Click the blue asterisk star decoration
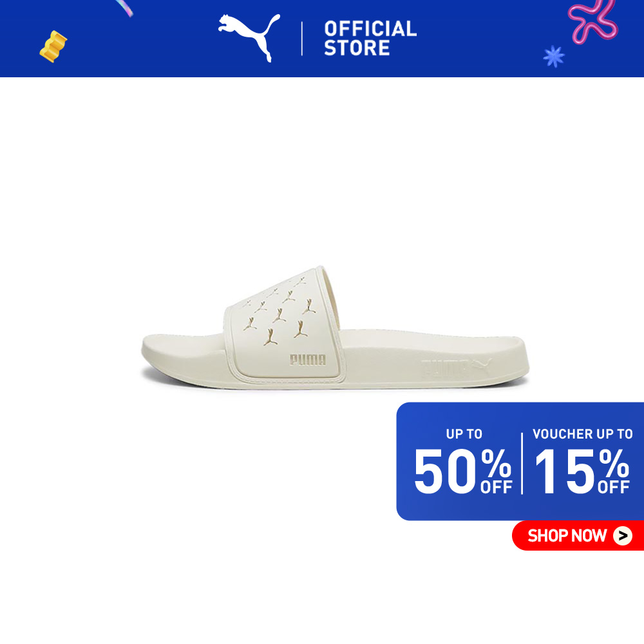 tap(554, 56)
